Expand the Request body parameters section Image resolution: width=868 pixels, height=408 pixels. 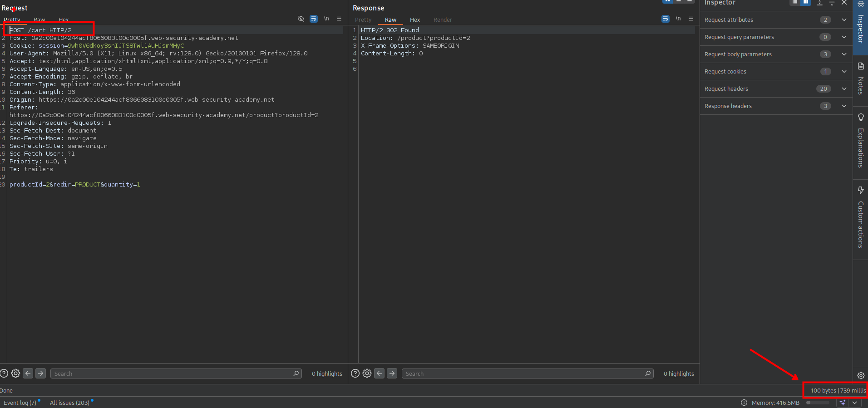point(843,54)
